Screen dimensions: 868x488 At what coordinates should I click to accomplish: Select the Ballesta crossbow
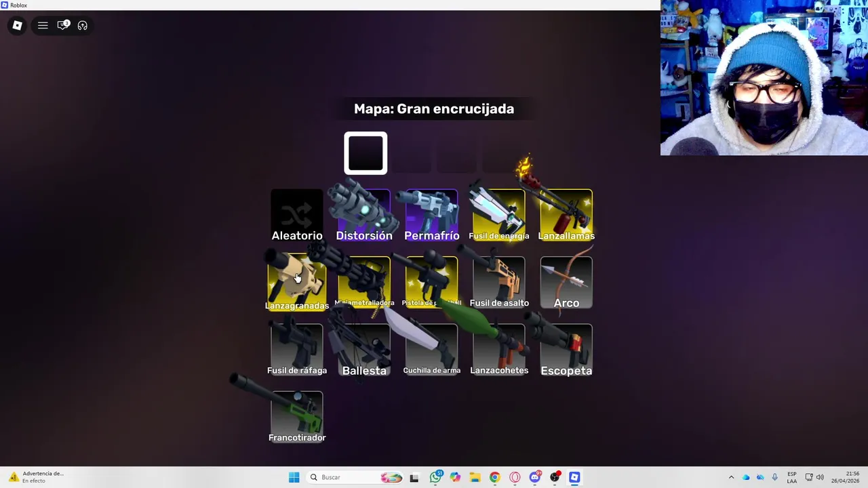coord(364,350)
